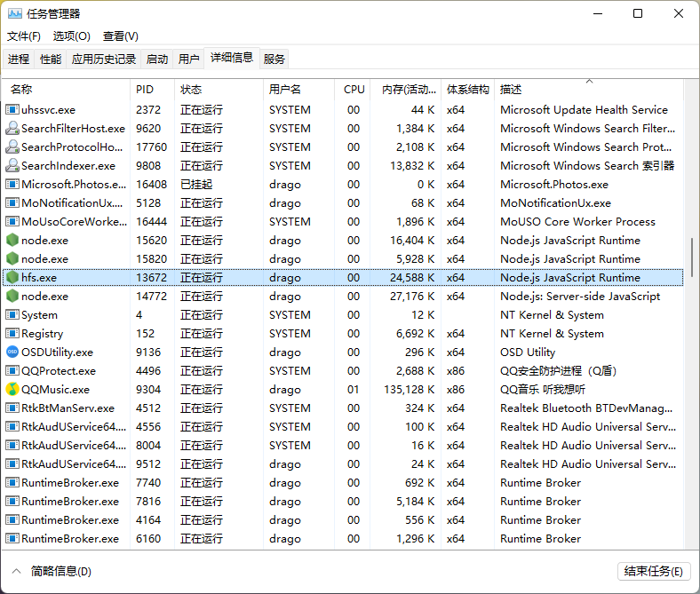
Task: Click the green hfs.exe process icon
Action: point(12,277)
